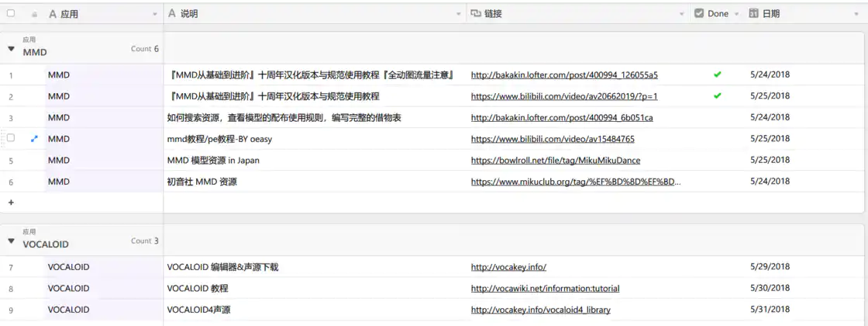This screenshot has width=868, height=326.
Task: Add a new row to MMD group
Action: tap(11, 203)
